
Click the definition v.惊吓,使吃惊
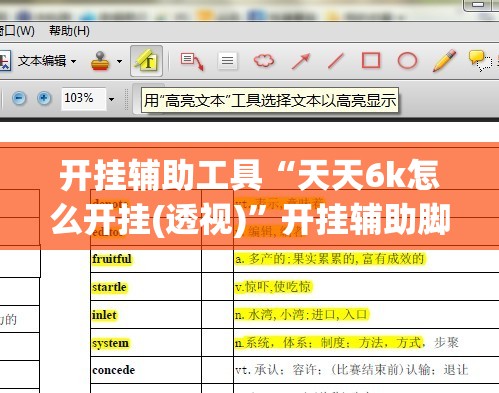tap(273, 287)
